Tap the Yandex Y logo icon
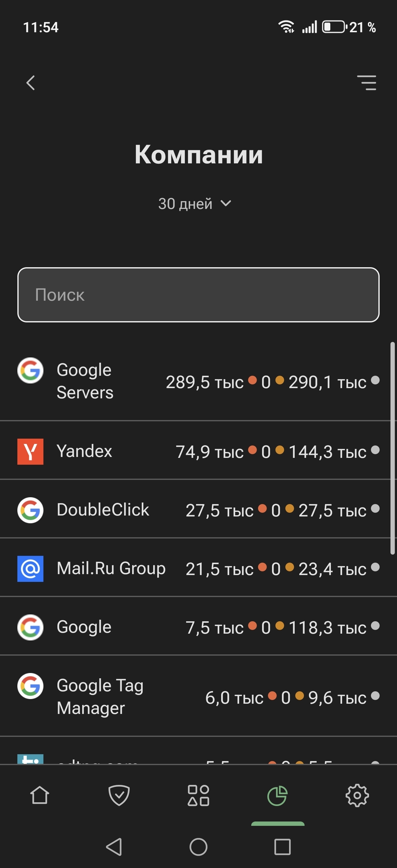 point(30,452)
